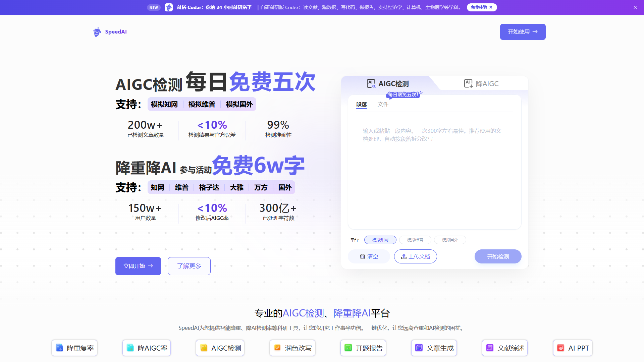This screenshot has height=362, width=644.
Task: Open the AIGC检测 panel tab
Action: click(388, 83)
